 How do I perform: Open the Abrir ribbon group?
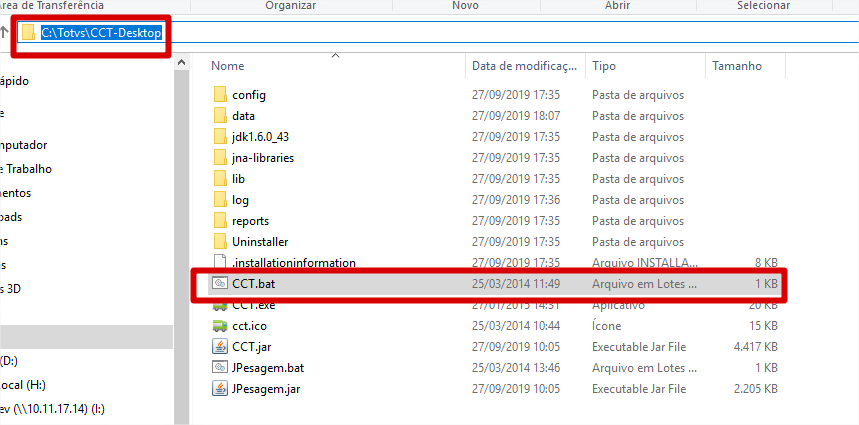pos(617,5)
